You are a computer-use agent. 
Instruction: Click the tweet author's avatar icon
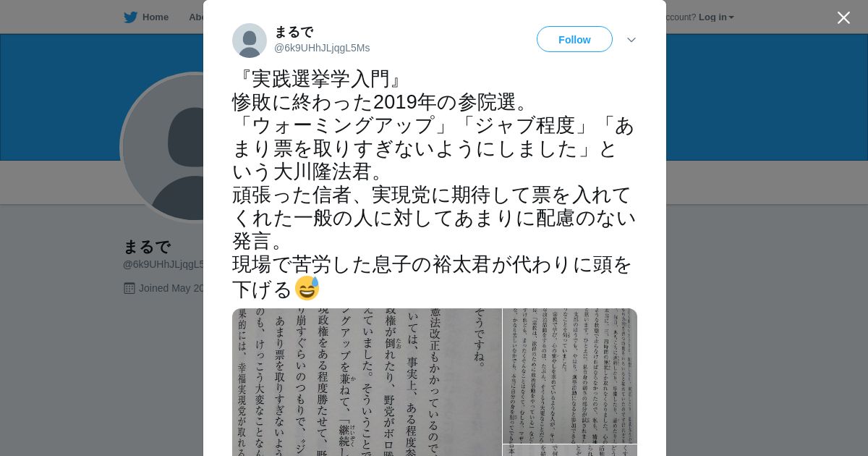[x=250, y=41]
